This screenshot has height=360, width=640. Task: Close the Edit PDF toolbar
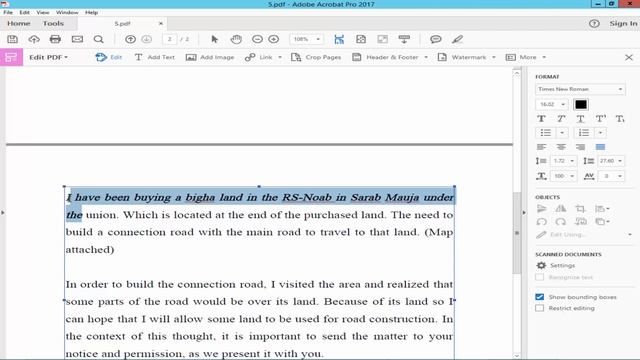point(629,57)
